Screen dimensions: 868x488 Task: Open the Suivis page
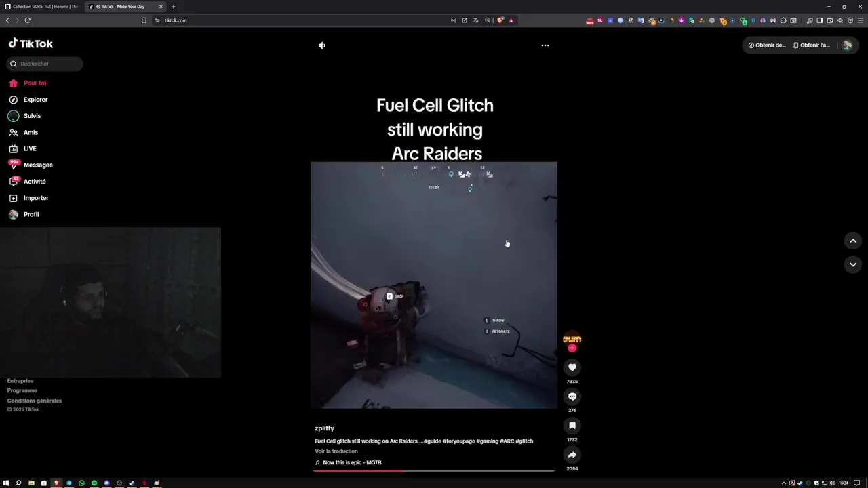pyautogui.click(x=24, y=116)
